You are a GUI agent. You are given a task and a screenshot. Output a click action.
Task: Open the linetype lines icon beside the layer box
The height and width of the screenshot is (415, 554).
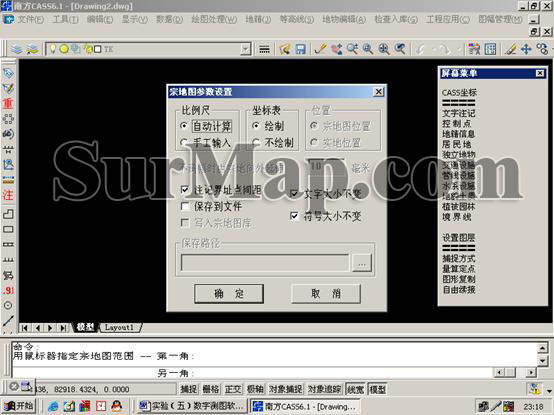point(264,49)
